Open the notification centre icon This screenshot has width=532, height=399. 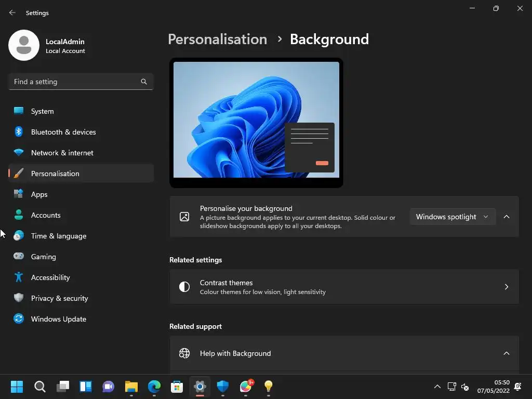point(518,387)
